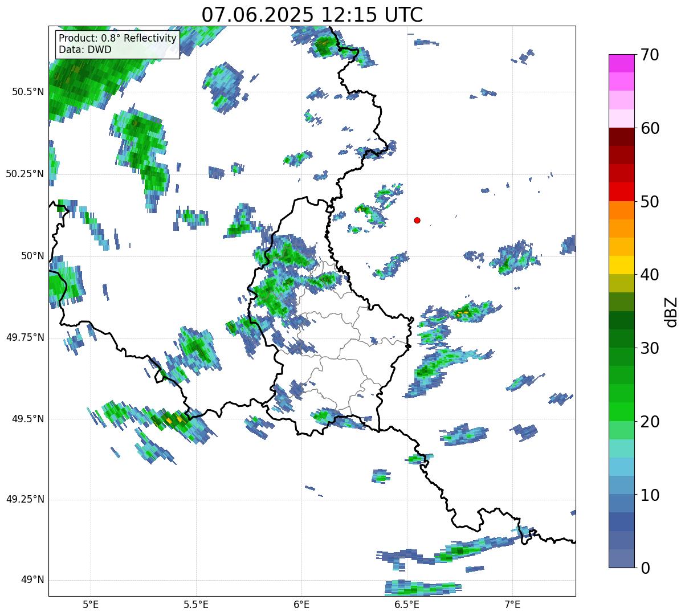Viewport: 685px width, 616px height.
Task: Click the colorbar tick label 50
Action: (650, 202)
